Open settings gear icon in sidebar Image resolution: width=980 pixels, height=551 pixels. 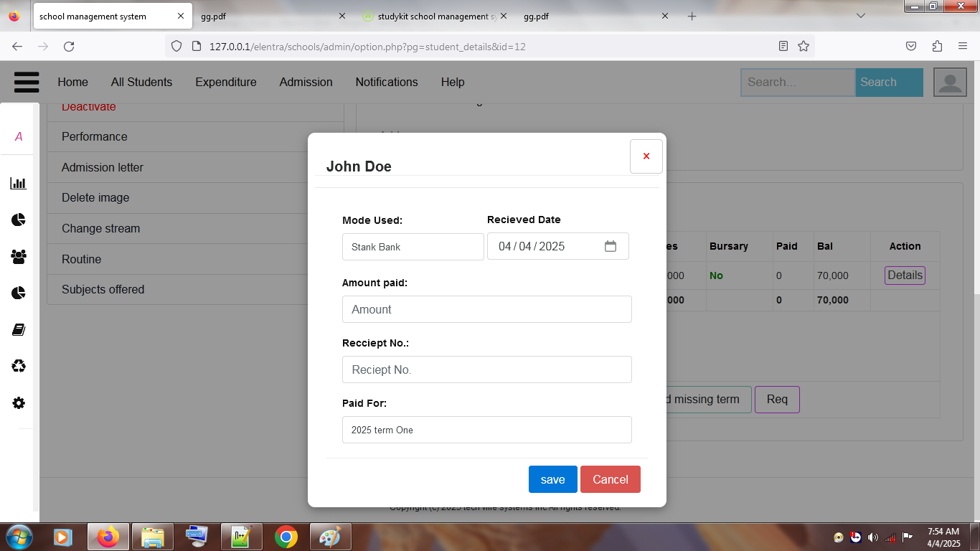(19, 403)
